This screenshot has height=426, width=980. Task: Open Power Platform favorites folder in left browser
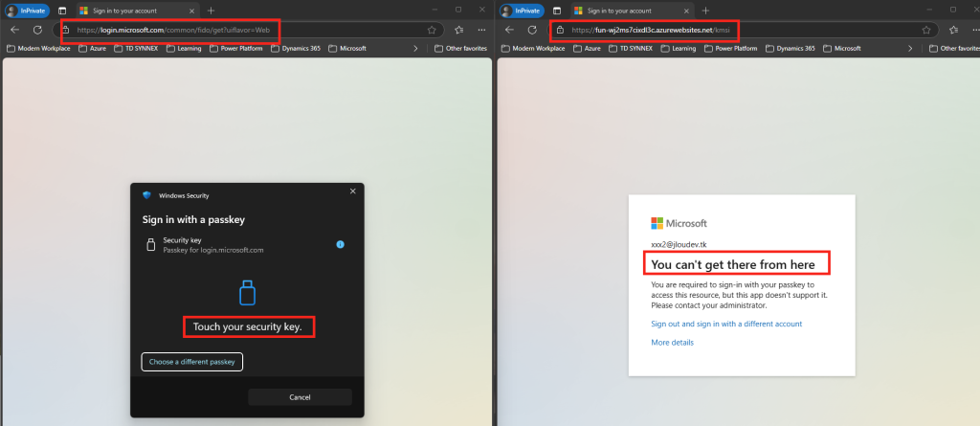click(235, 48)
